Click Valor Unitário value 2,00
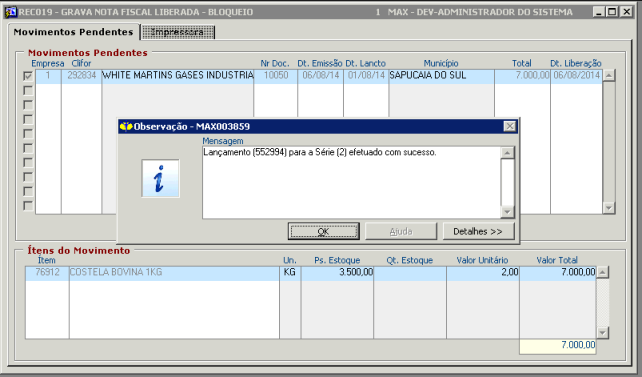The height and width of the screenshot is (377, 642). point(483,272)
